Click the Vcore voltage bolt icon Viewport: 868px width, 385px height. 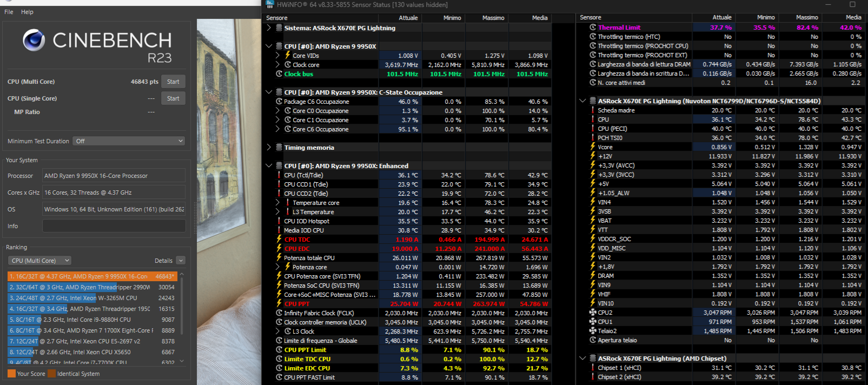[x=593, y=147]
